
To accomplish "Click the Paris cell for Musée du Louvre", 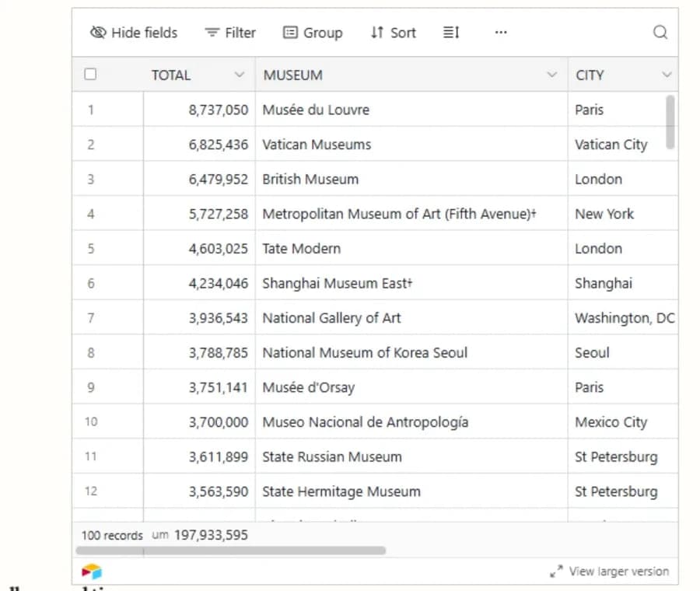I will coord(623,110).
